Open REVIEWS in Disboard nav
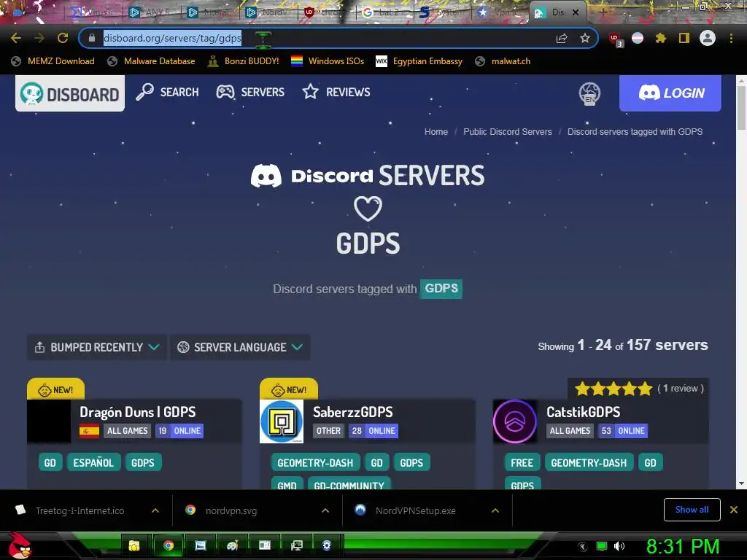The image size is (747, 560). click(336, 92)
